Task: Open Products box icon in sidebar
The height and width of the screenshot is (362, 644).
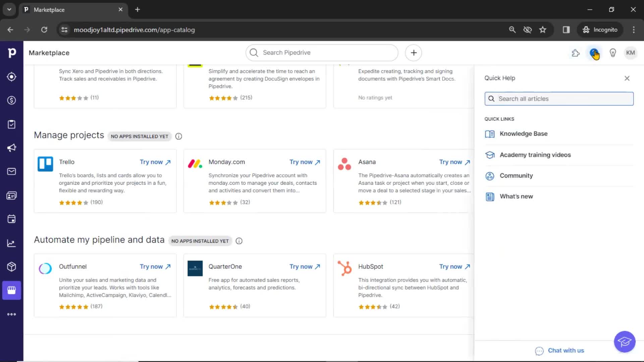Action: pos(11,267)
